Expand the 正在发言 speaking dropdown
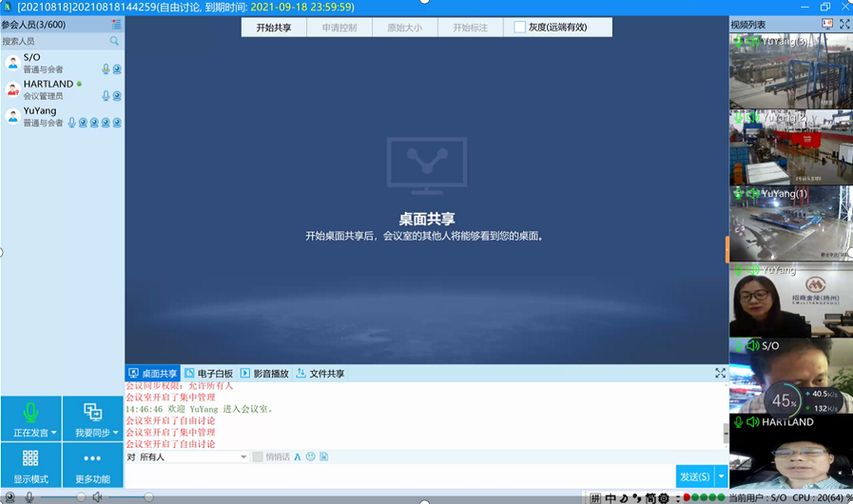853x504 pixels. pyautogui.click(x=53, y=433)
